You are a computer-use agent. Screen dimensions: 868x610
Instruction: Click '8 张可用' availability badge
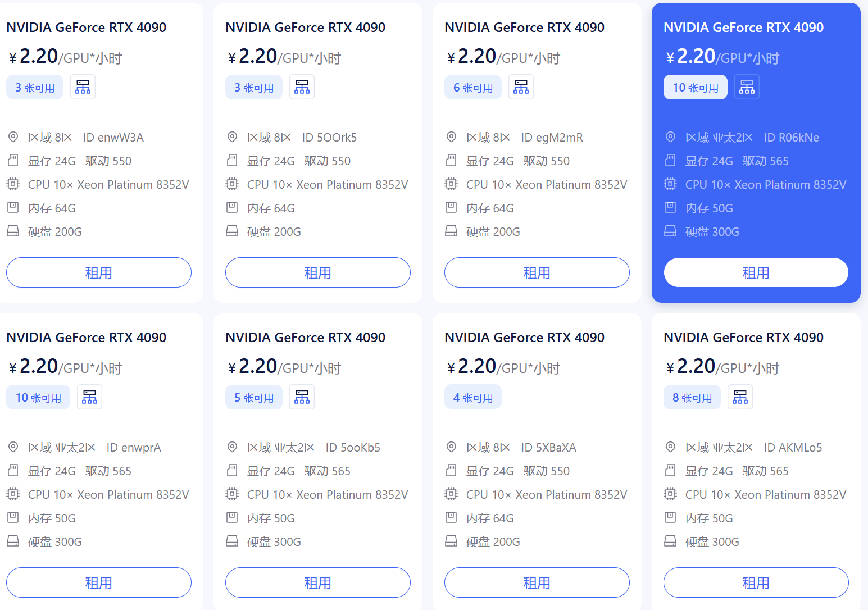tap(692, 398)
